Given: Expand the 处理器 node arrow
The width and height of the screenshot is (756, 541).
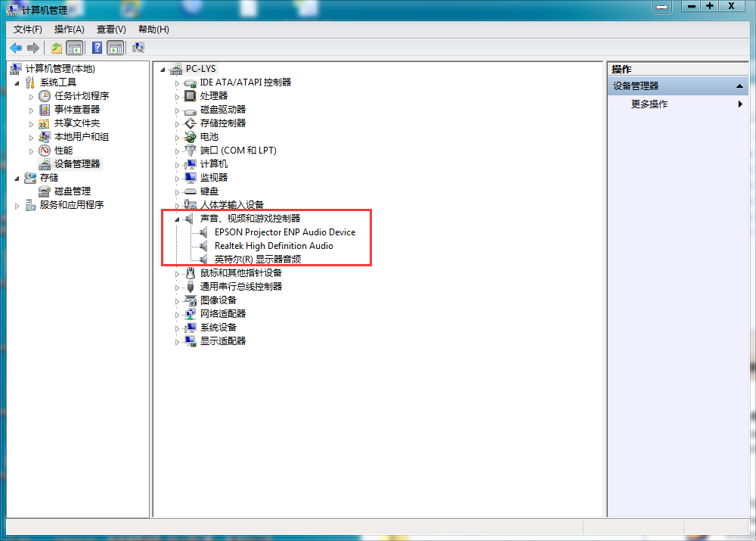Looking at the screenshot, I should (177, 97).
